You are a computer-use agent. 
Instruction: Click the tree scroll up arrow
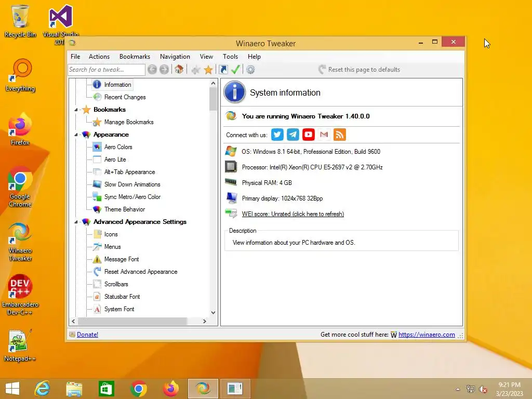coord(213,83)
